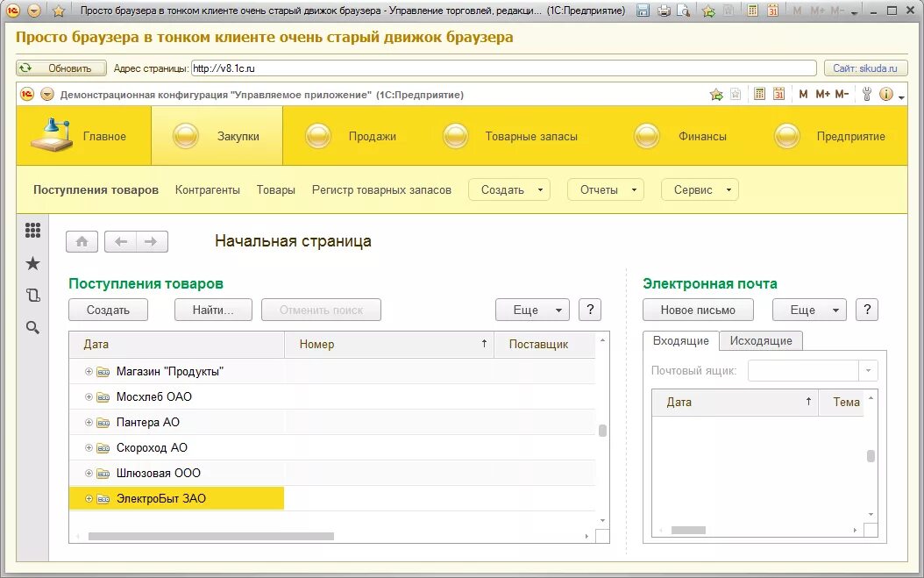The image size is (924, 578).
Task: Navigate forward with the right arrow button
Action: point(152,241)
